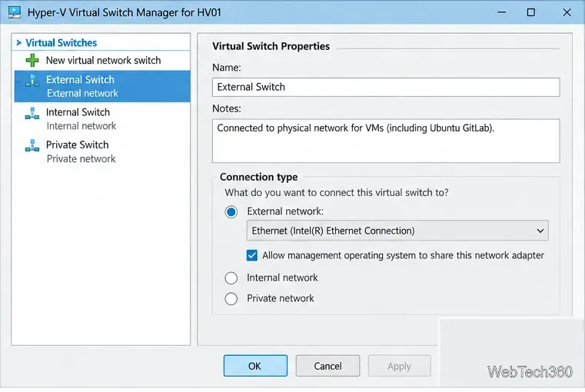Image resolution: width=585 pixels, height=392 pixels.
Task: Click the External Switch network icon
Action: coord(32,81)
